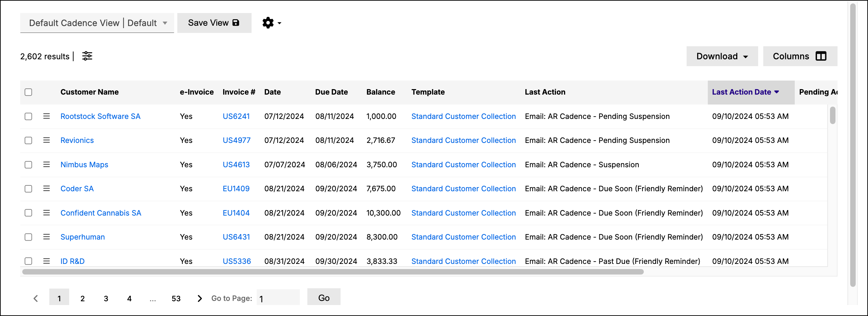Screen dimensions: 868x316
Task: Open Superhuman customer link
Action: point(82,237)
